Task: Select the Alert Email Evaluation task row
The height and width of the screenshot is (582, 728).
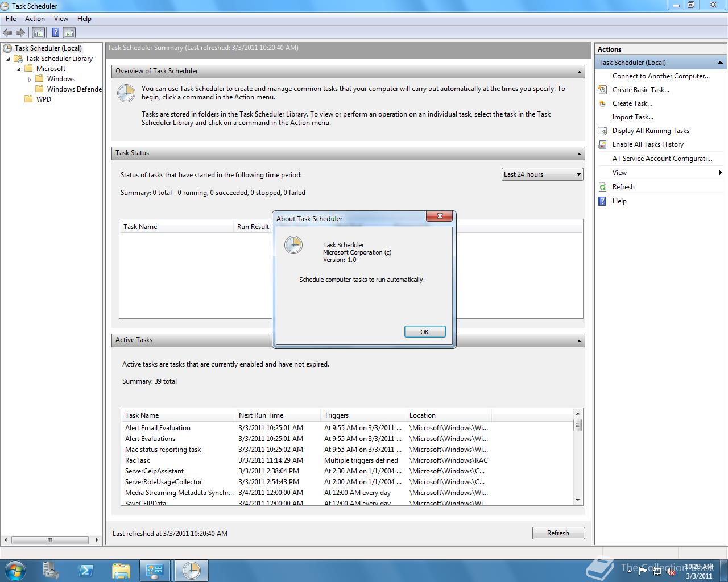Action: click(347, 428)
